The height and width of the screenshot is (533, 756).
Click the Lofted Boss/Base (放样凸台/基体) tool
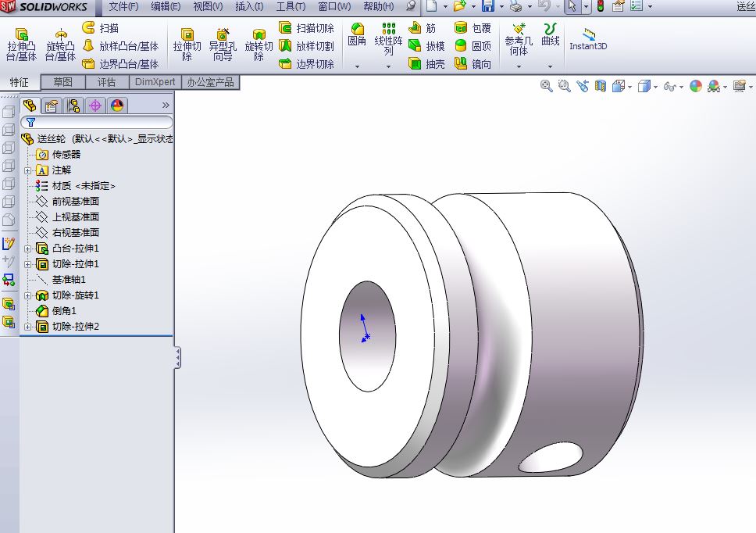(120, 46)
